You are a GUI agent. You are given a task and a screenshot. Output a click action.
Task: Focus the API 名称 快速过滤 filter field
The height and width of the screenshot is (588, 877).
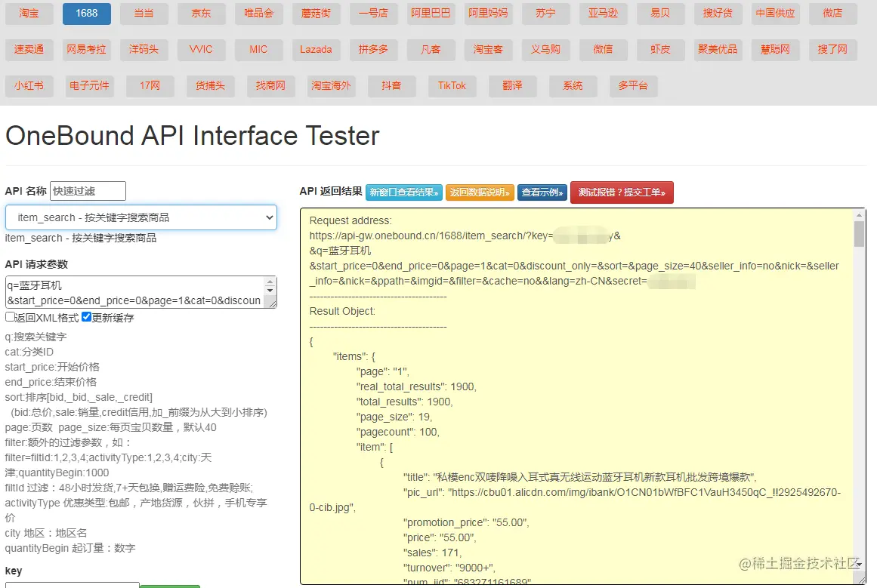(x=88, y=191)
